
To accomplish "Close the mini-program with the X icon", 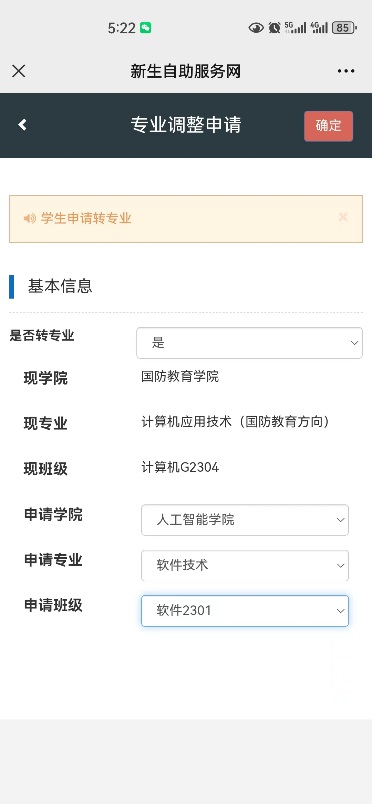I will point(18,71).
